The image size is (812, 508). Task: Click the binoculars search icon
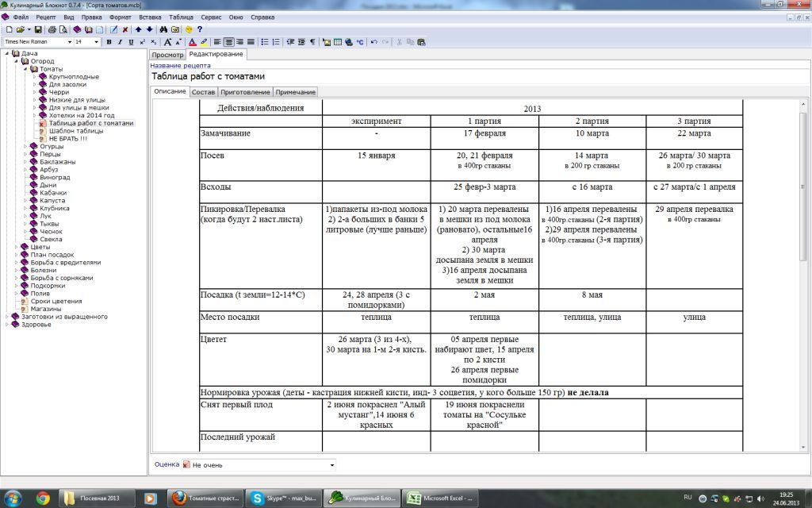click(163, 29)
